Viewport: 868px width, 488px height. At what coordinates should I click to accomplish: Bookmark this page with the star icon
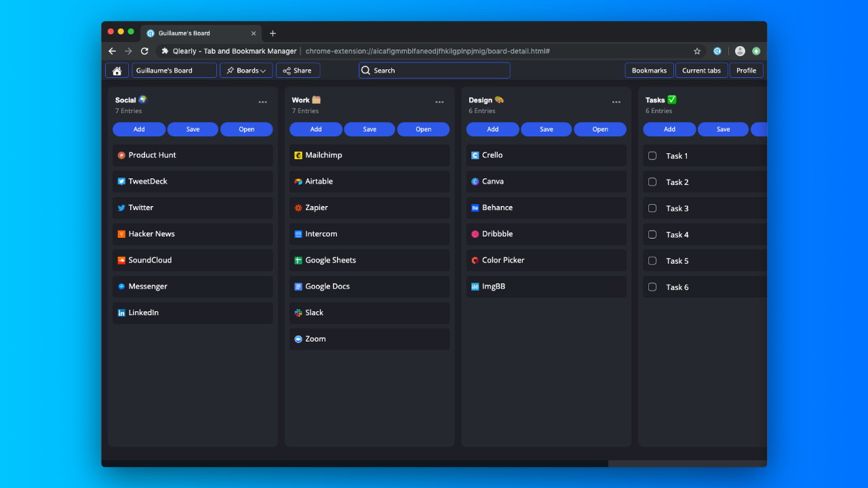(697, 51)
